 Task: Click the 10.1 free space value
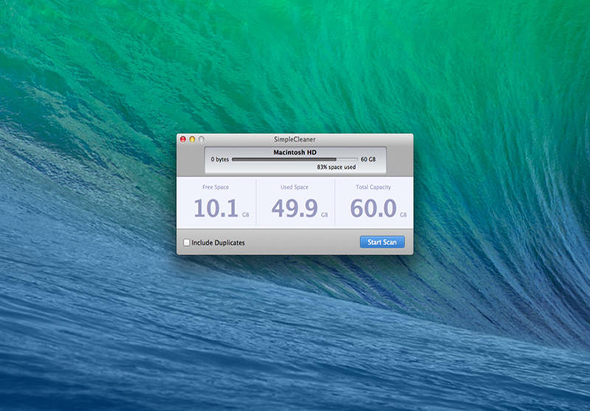pos(216,209)
